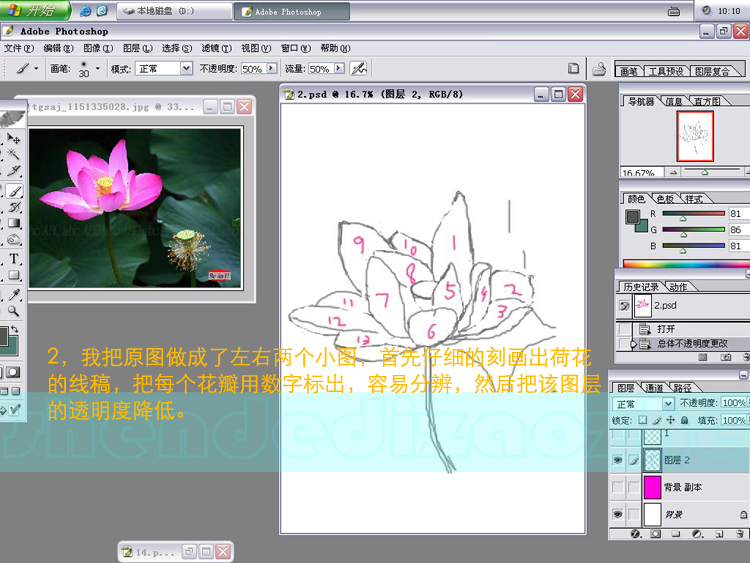Open the Brushes palette toggle icon
Viewport: 750px width, 563px height.
(573, 68)
